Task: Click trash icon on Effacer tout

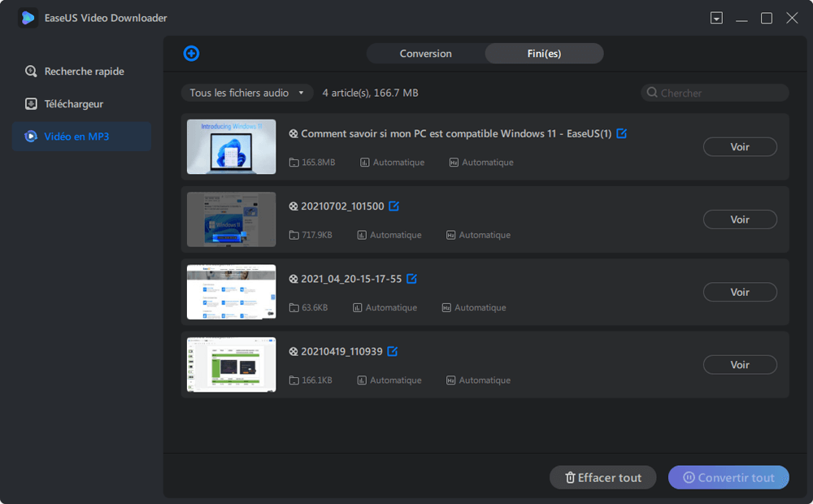Action: tap(570, 477)
